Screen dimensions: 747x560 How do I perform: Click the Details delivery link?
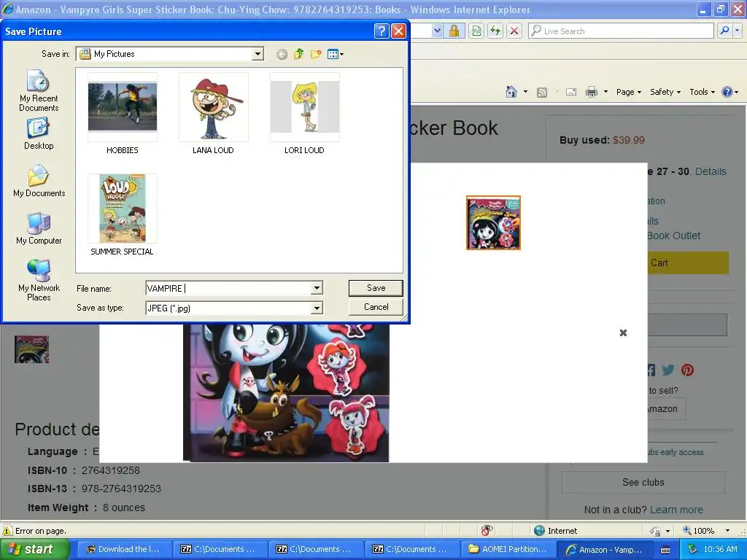coord(711,171)
